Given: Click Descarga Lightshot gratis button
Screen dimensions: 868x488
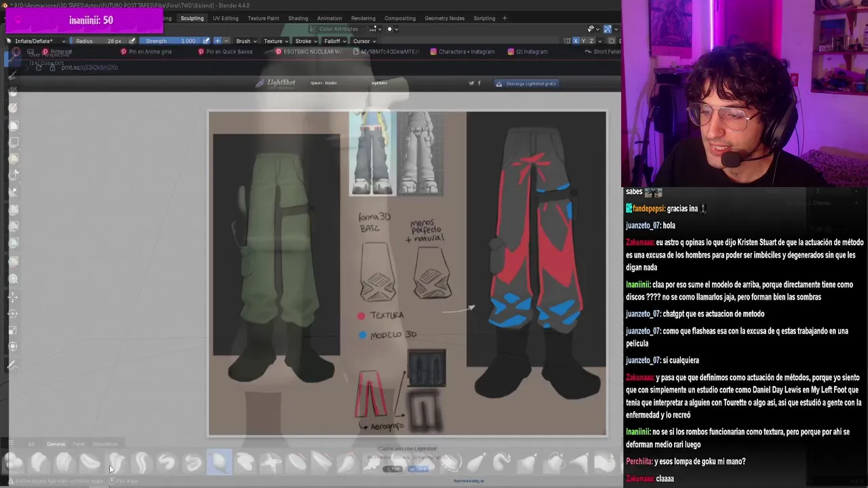Looking at the screenshot, I should click(x=526, y=83).
